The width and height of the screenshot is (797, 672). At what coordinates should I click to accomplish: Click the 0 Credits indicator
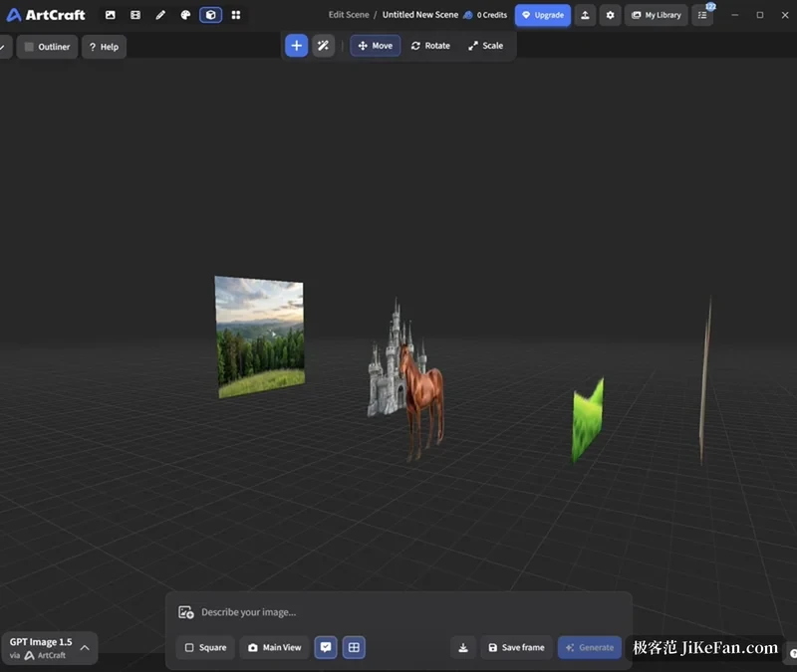[x=485, y=15]
